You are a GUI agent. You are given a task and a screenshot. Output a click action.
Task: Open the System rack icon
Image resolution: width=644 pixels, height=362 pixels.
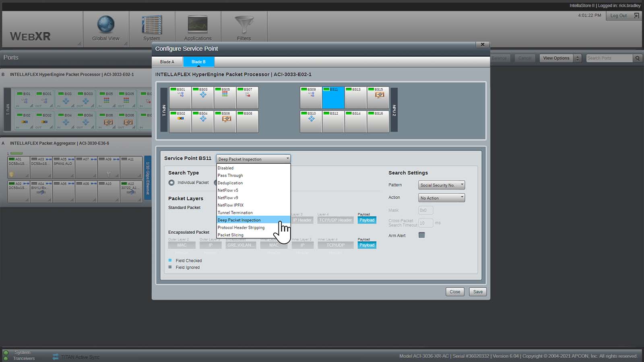(x=152, y=25)
